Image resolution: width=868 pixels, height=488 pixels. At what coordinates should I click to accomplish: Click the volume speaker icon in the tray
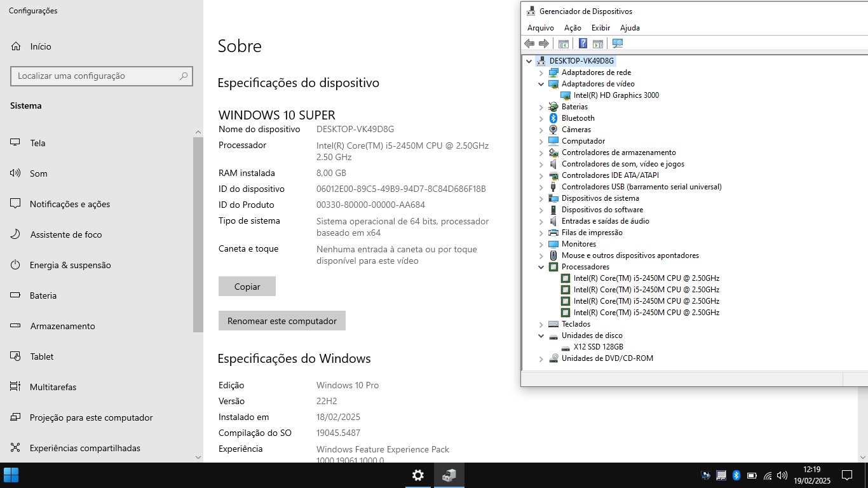pyautogui.click(x=782, y=475)
